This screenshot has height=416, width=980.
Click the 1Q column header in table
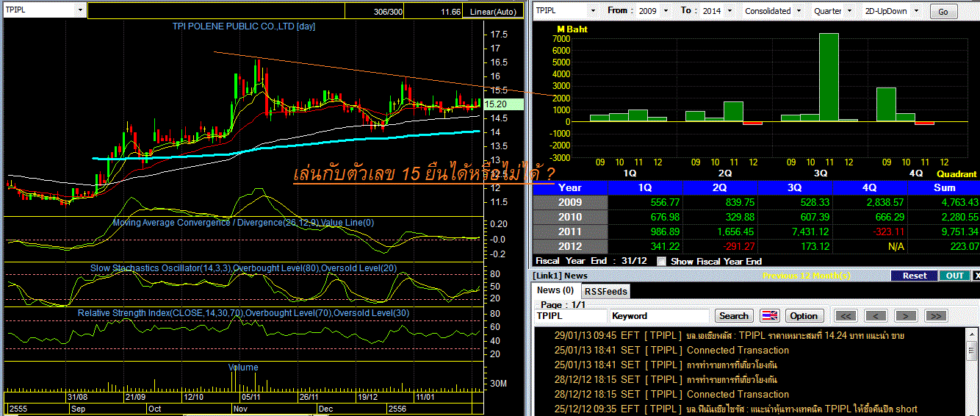(646, 187)
